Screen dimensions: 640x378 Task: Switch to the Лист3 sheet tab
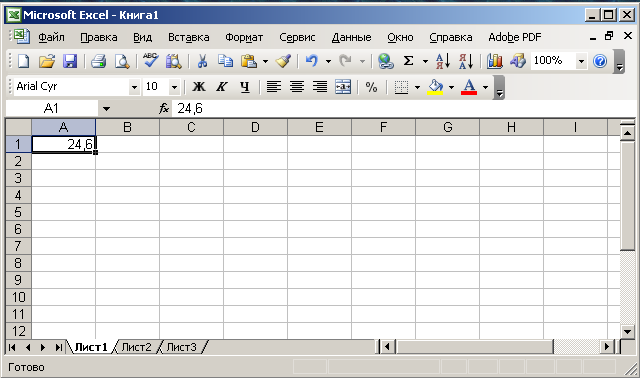[x=182, y=347]
